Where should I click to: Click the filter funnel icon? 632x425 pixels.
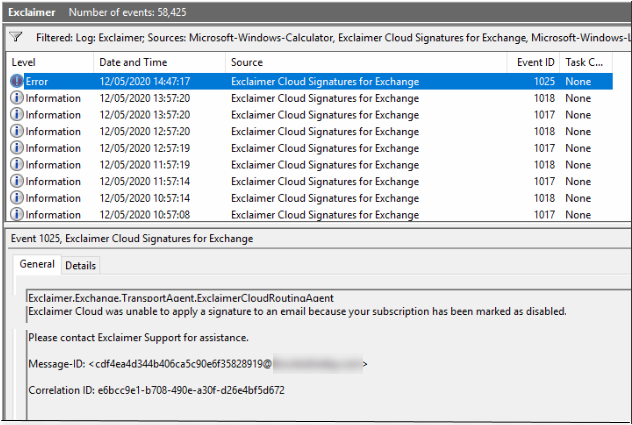[16, 37]
